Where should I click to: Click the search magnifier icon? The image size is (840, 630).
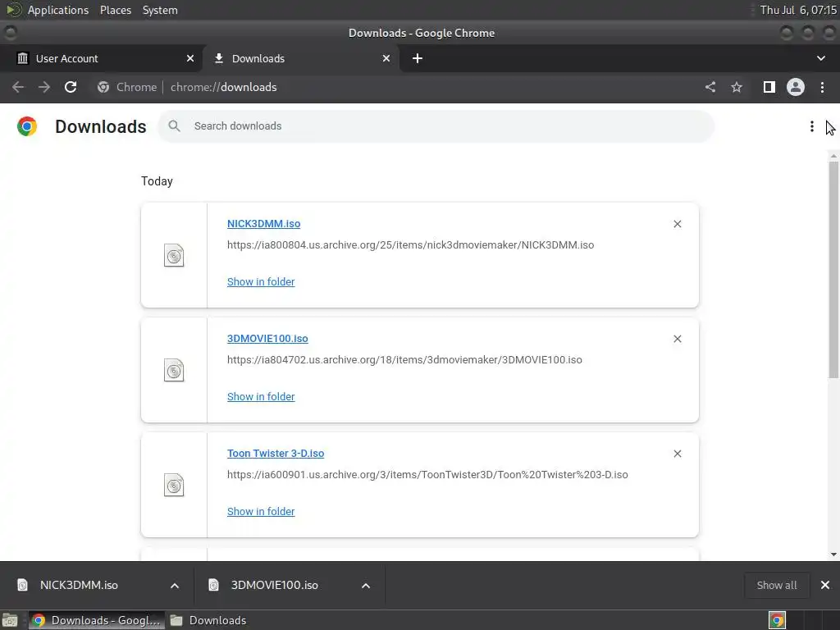(x=174, y=126)
